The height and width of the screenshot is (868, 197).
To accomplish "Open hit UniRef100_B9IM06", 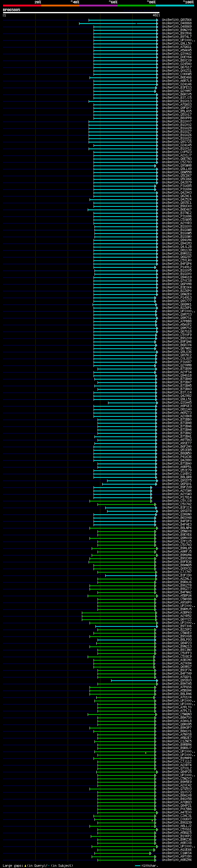I will point(176,33).
